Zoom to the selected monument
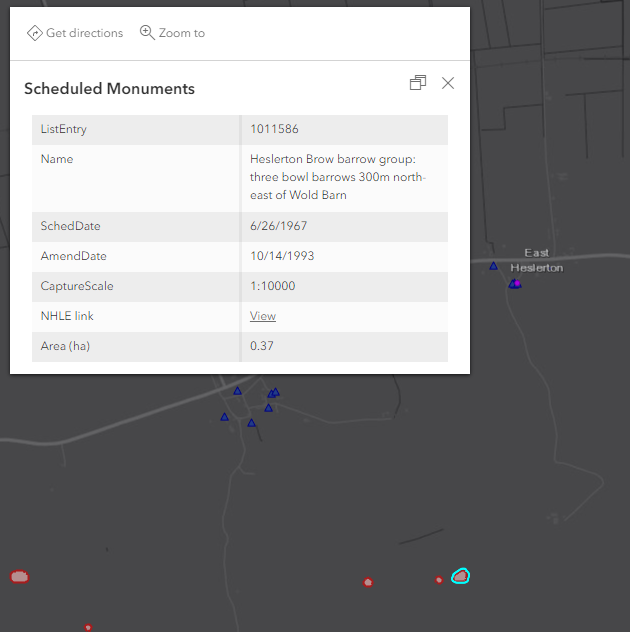The image size is (630, 632). pos(173,33)
